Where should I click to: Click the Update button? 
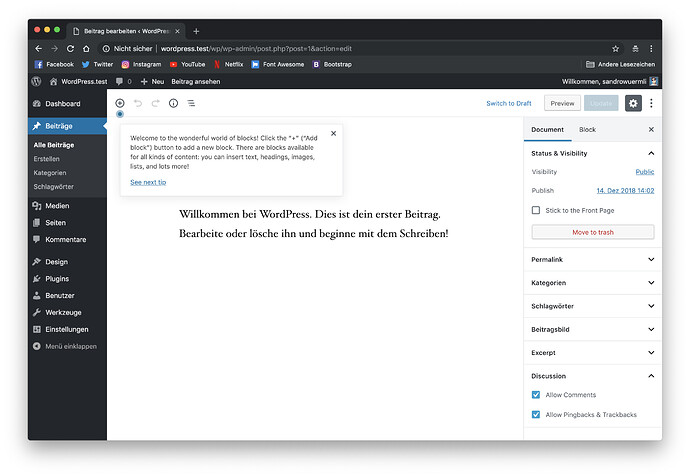(x=601, y=103)
